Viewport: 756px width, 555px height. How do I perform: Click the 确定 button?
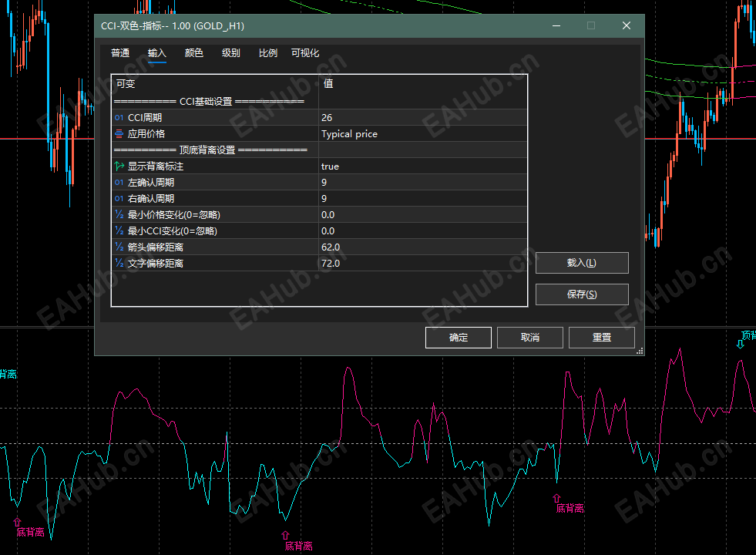(x=458, y=338)
